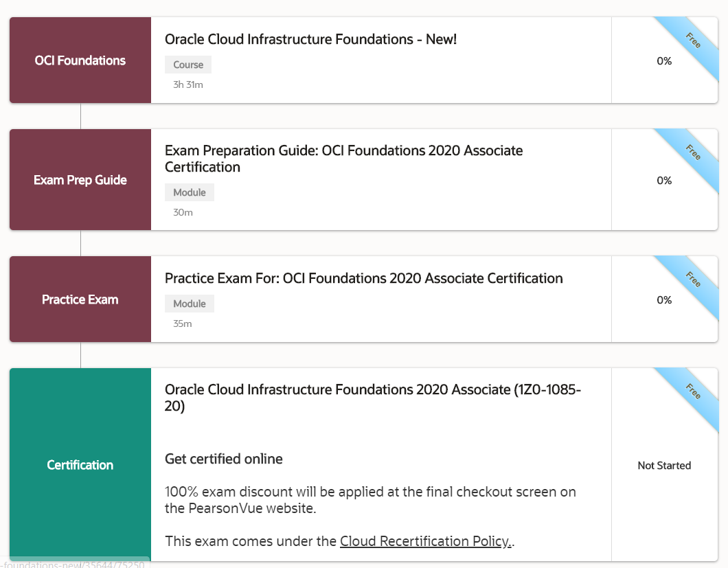728x568 pixels.
Task: Click the Free ribbon on Practice Exam card
Action: pyautogui.click(x=692, y=280)
